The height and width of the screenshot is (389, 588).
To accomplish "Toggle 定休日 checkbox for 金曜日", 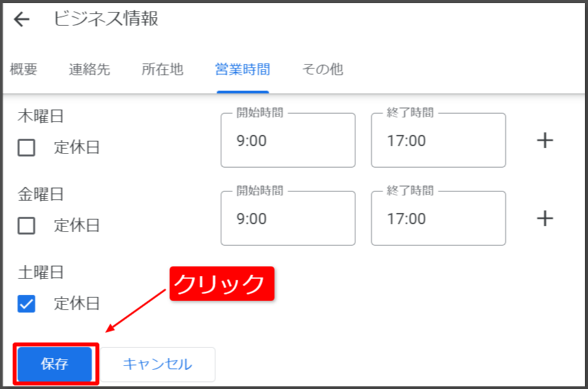I will tap(26, 226).
